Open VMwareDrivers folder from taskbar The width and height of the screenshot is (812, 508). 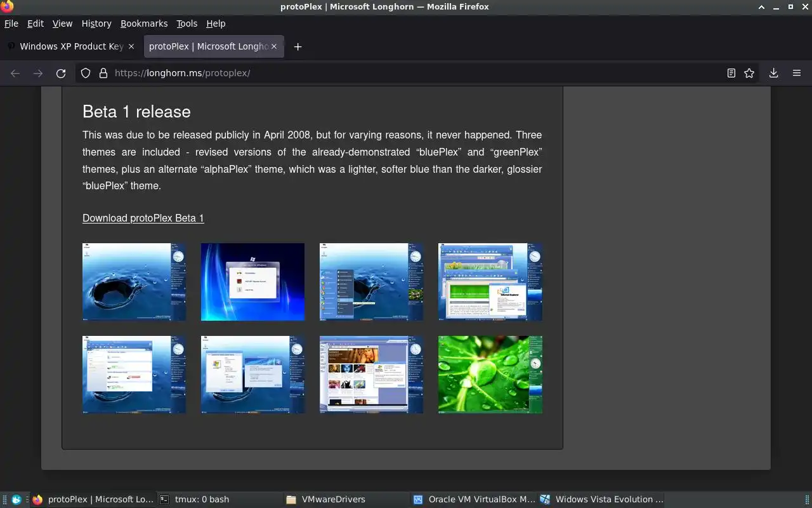[346, 500]
